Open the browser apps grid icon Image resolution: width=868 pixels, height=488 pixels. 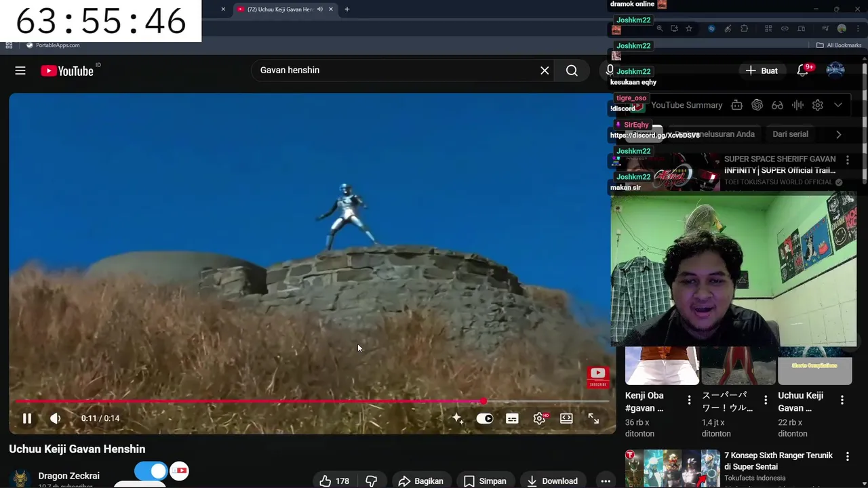point(9,45)
